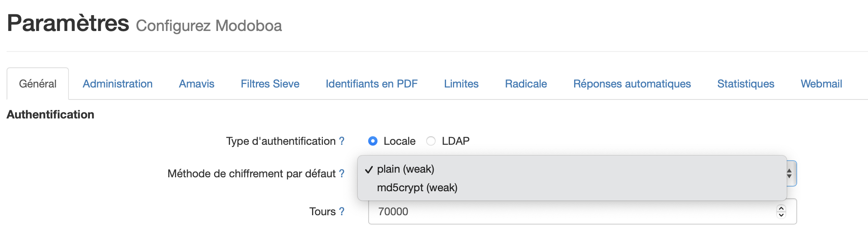This screenshot has height=240, width=868.
Task: Click the Paramètres page title
Action: tap(68, 23)
